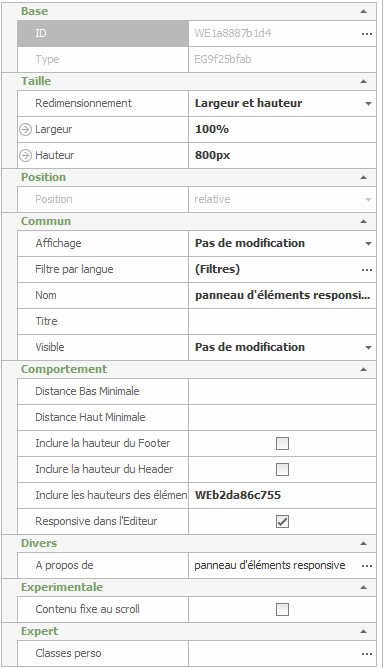Toggle Contenu fixe au scroll checkbox
Viewport: 384px width, 668px height.
[282, 610]
